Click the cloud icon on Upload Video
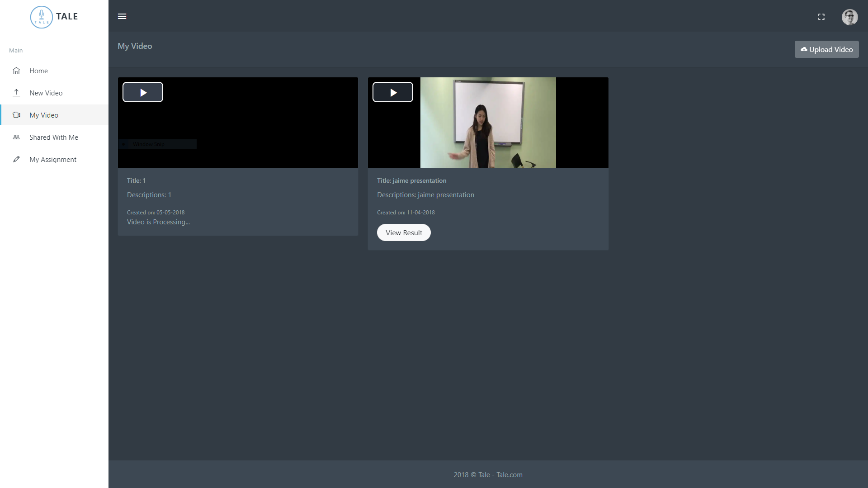 pos(805,49)
